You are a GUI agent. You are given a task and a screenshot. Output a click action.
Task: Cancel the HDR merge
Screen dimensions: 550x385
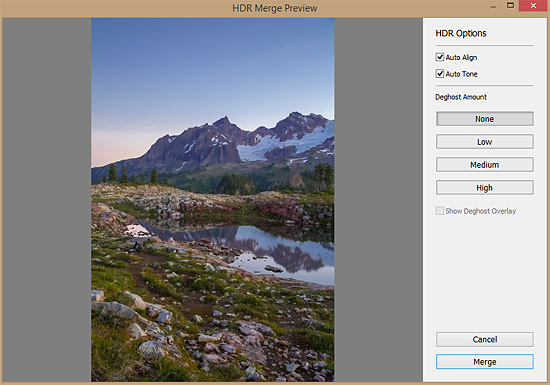tap(484, 339)
